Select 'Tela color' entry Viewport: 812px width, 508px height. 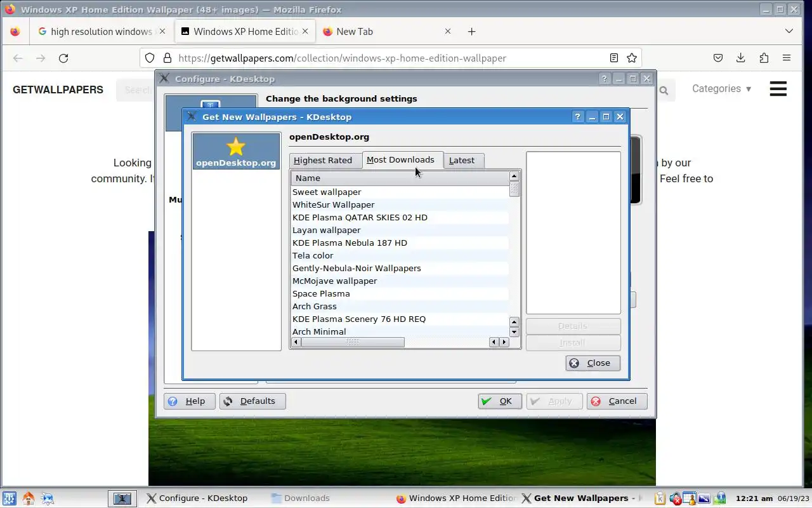(x=400, y=255)
